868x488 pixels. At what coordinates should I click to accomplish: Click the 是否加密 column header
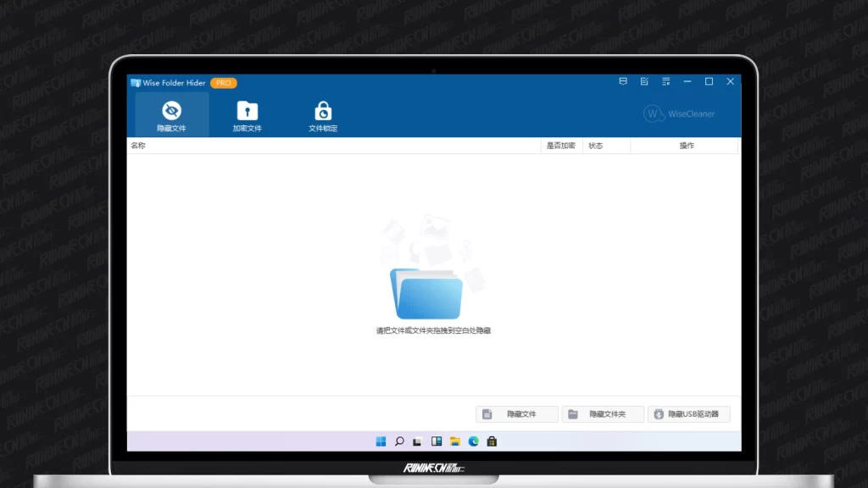tap(560, 146)
